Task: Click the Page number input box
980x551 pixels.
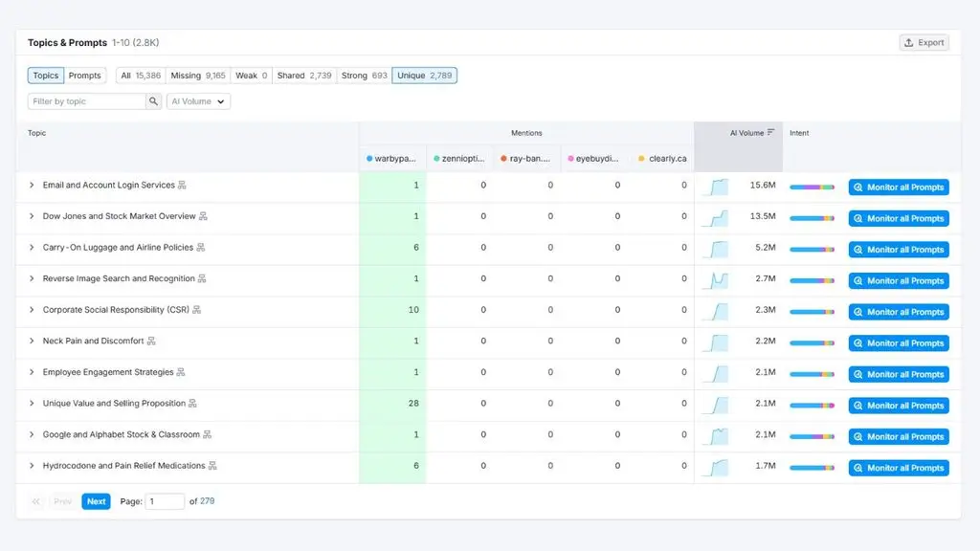Action: 165,501
